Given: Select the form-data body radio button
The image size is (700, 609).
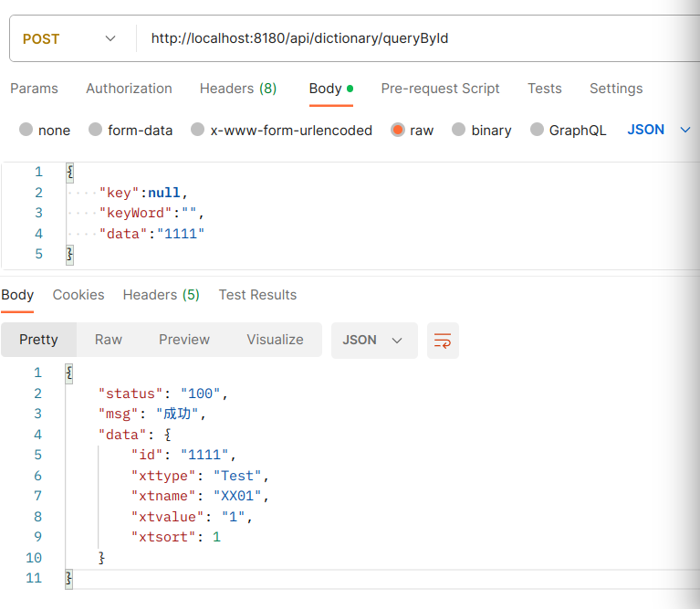Looking at the screenshot, I should [x=96, y=130].
